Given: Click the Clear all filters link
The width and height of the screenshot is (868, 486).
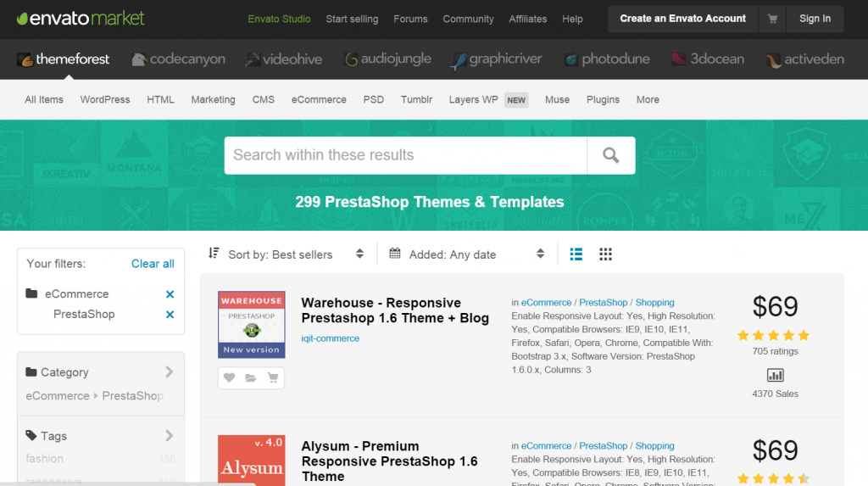Looking at the screenshot, I should pyautogui.click(x=153, y=264).
